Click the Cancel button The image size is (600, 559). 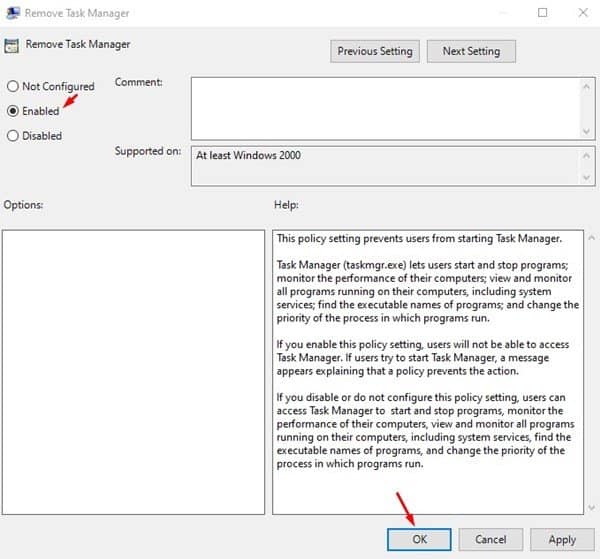491,539
